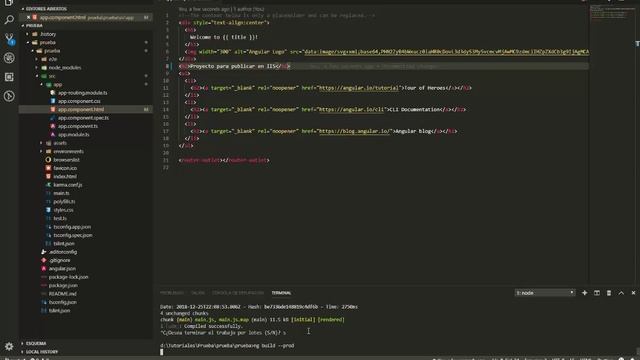Close the terminal panel
640x360 pixels.
pyautogui.click(x=633, y=293)
